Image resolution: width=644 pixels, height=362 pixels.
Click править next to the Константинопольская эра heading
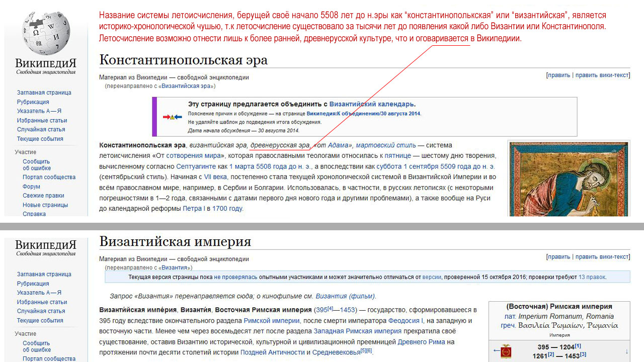click(559, 75)
